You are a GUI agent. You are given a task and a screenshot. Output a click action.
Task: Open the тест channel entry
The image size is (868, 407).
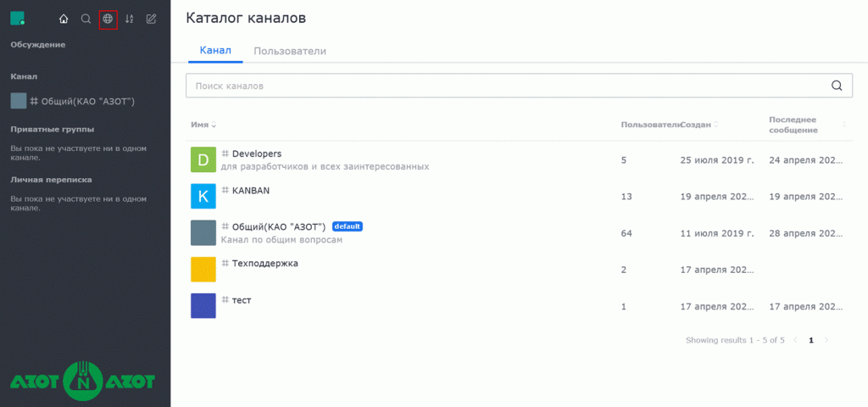[518, 305]
